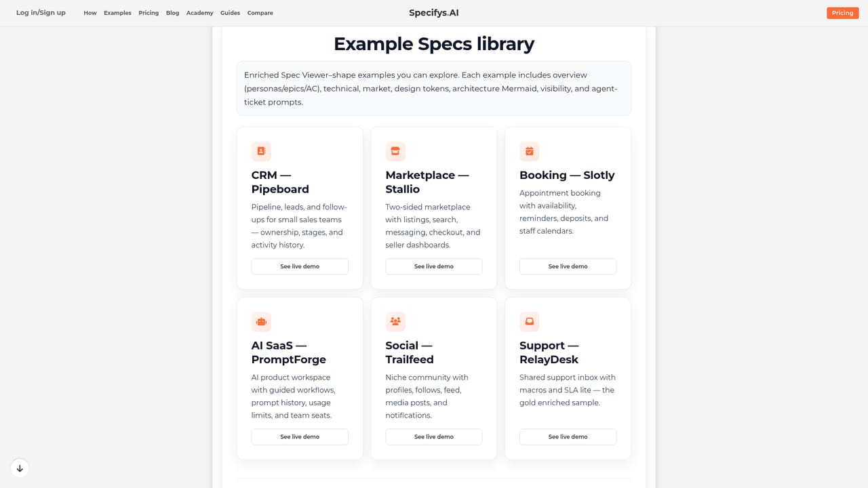See live demo for Booking Slotly
The width and height of the screenshot is (868, 488).
(568, 266)
